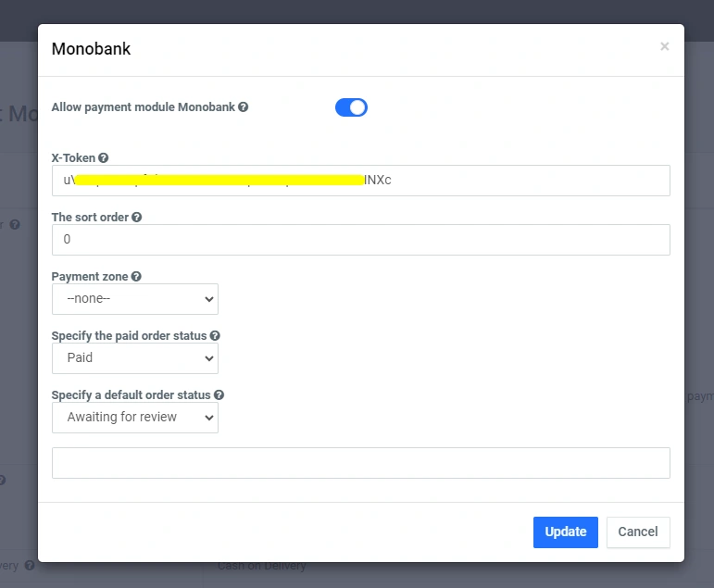The image size is (714, 588).
Task: Click into the sort order field containing 0
Action: coord(360,240)
